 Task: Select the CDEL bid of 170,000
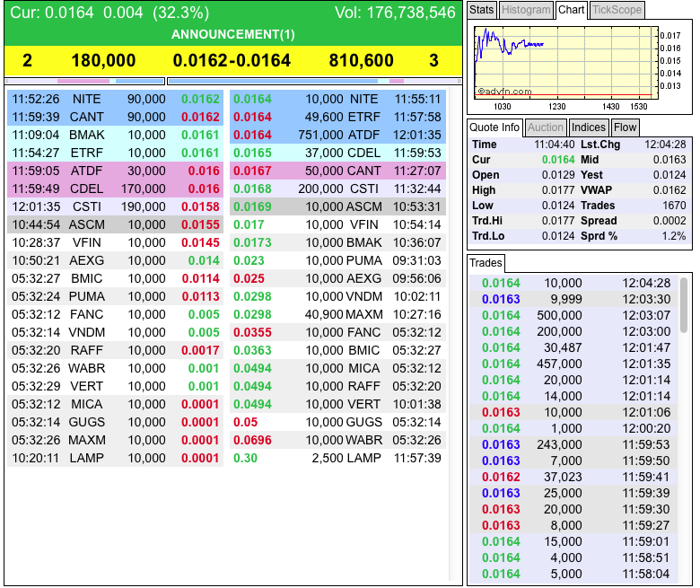coord(115,189)
